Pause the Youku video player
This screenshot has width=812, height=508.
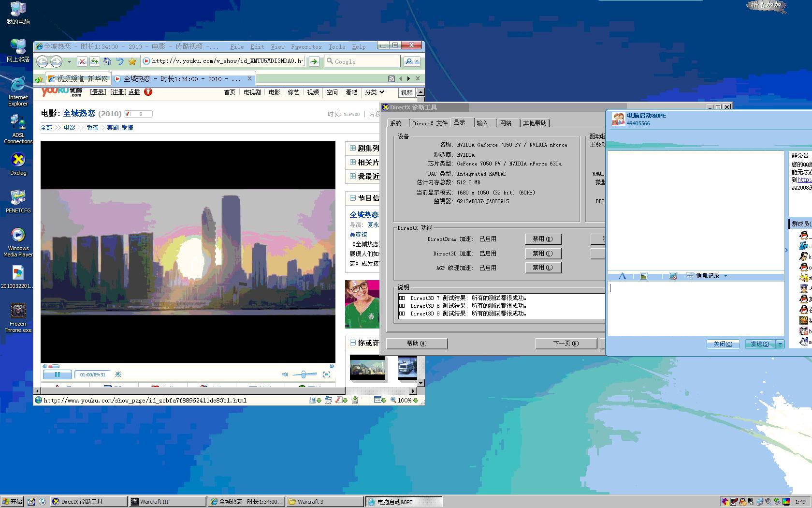coord(58,374)
